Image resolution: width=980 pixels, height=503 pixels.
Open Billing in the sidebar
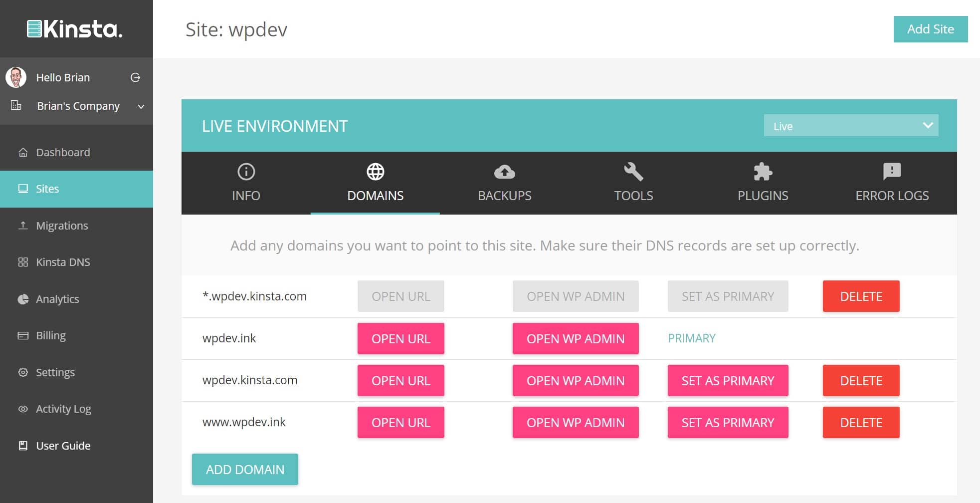76,335
